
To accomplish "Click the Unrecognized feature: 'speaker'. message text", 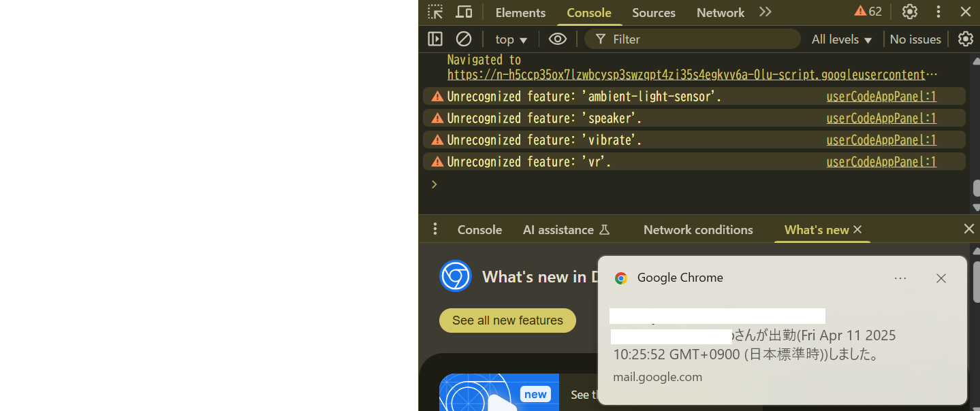I will (544, 118).
